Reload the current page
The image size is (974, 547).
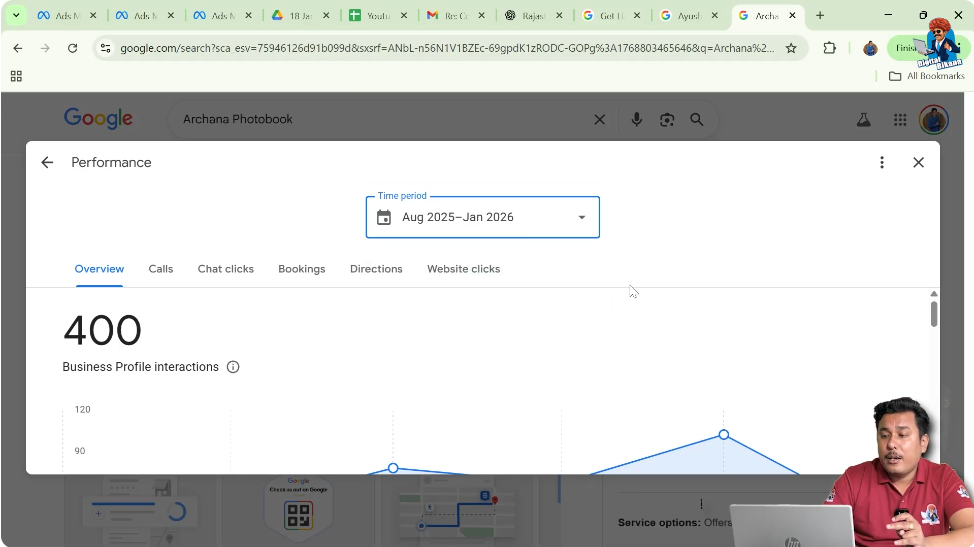[73, 48]
